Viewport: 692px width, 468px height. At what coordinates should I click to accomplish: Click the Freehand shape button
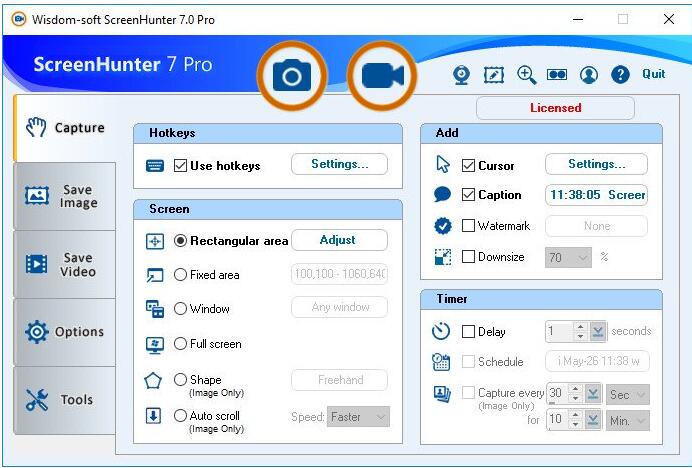pos(339,380)
